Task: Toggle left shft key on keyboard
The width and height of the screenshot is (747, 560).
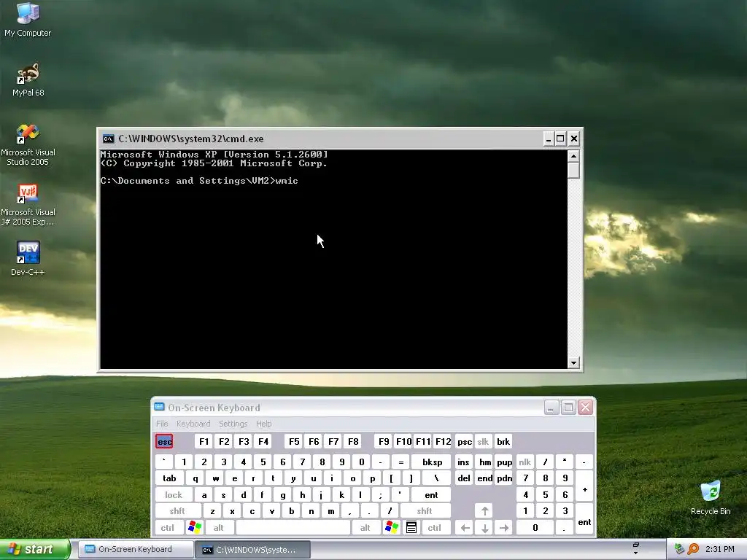Action: pyautogui.click(x=177, y=511)
